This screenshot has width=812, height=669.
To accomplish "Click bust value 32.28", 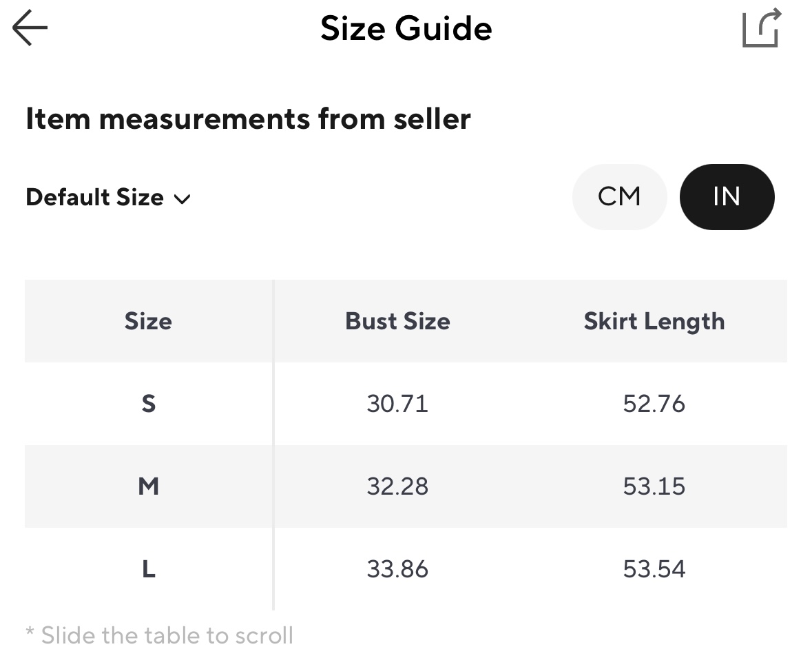I will coord(397,486).
